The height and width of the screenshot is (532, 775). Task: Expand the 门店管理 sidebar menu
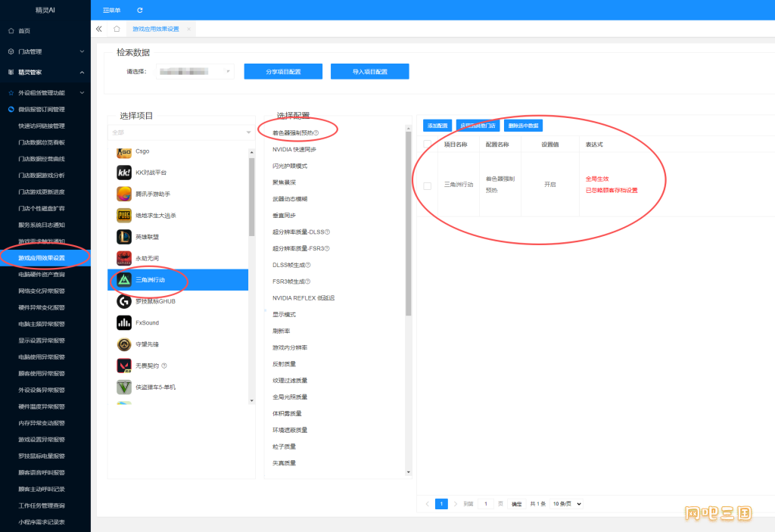tap(45, 51)
